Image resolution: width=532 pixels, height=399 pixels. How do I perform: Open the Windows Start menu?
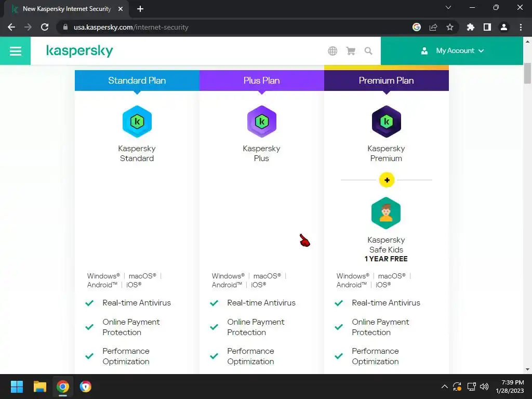pos(17,387)
